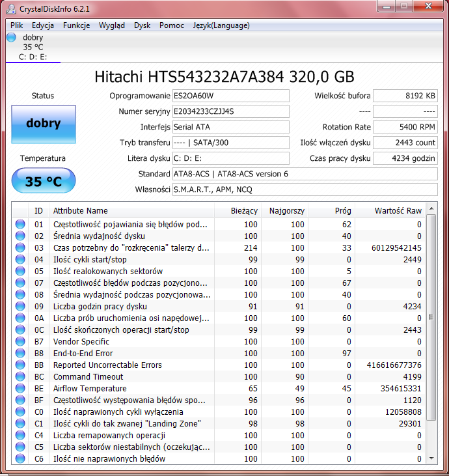Click status orb for attribute C5
Screen dimensions: 449x476
coord(20,447)
